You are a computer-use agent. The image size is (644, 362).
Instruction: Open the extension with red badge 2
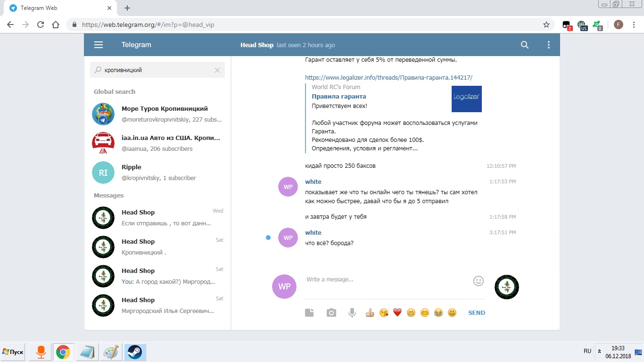pos(567,25)
